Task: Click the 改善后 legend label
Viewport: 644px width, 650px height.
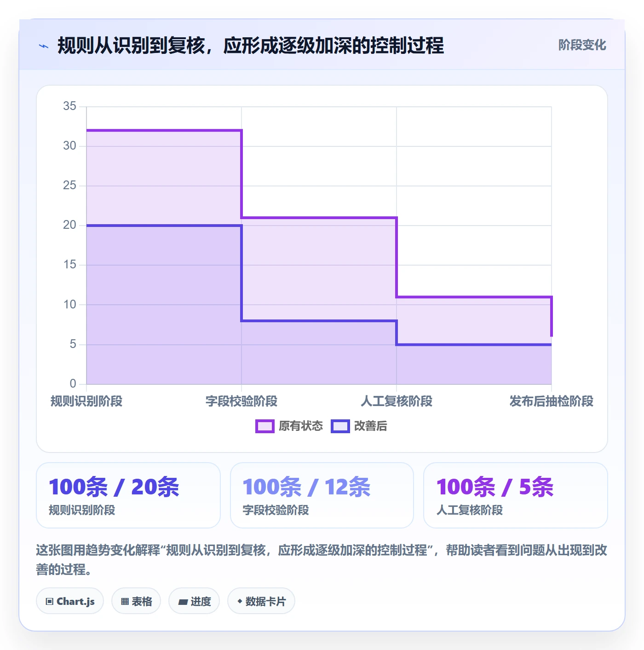Action: (x=370, y=426)
